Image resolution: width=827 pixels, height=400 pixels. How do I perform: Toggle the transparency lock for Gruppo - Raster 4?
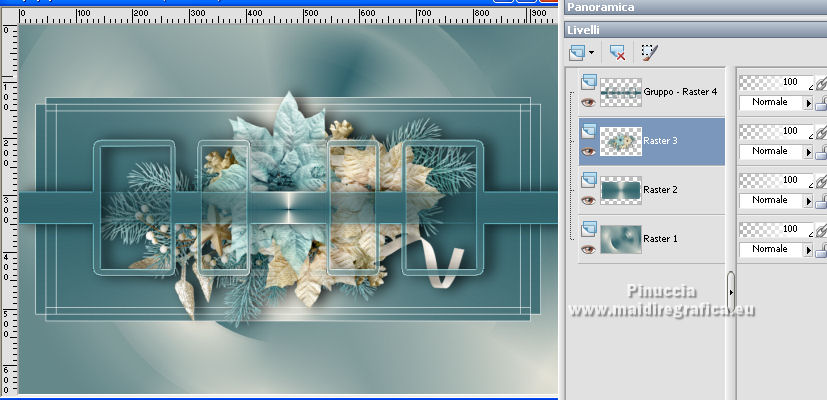[x=821, y=103]
